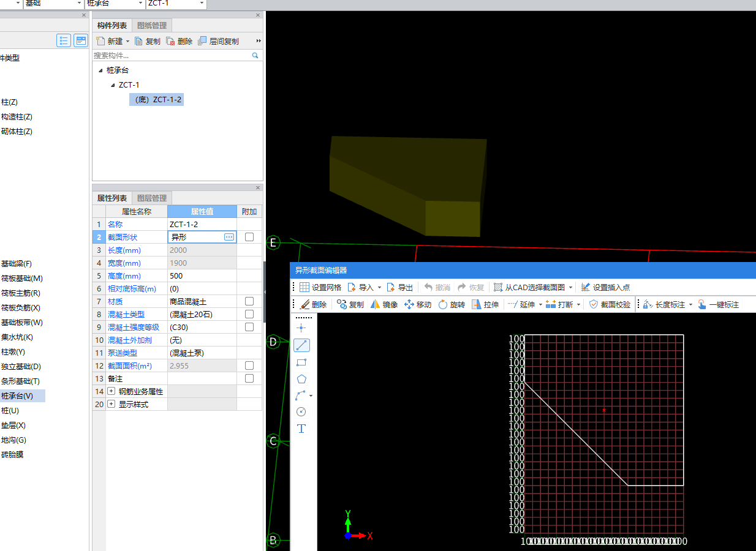Click 删除 delete tool in section editor toolbar
756x551 pixels.
[314, 304]
